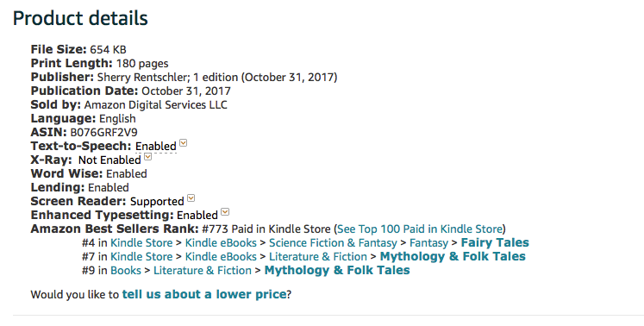This screenshot has width=644, height=326.
Task: Open the Fairy Tales category link
Action: coord(495,242)
